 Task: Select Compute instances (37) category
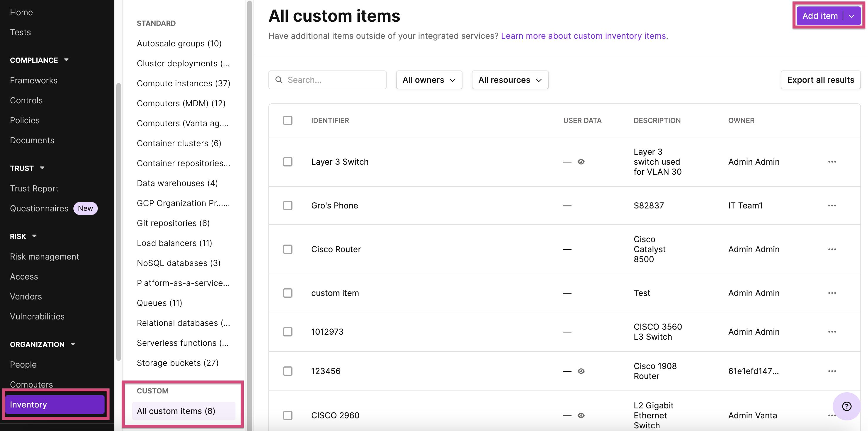coord(183,83)
